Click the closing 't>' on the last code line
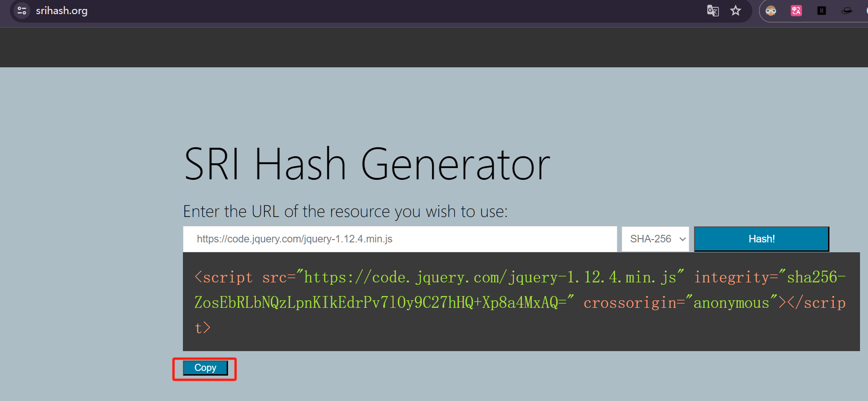 [x=203, y=328]
